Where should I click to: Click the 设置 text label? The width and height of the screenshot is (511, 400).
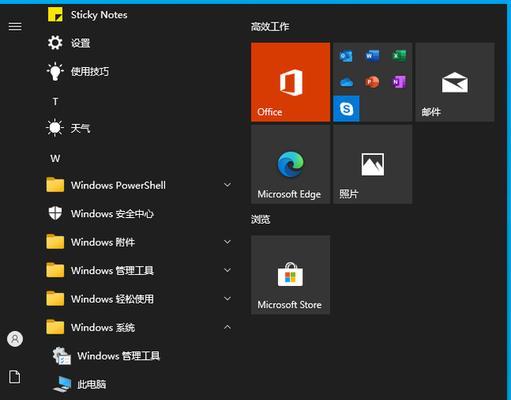[80, 43]
